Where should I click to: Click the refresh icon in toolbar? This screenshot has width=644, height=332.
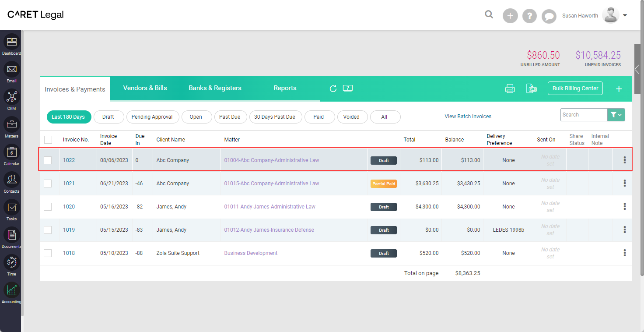pos(333,88)
